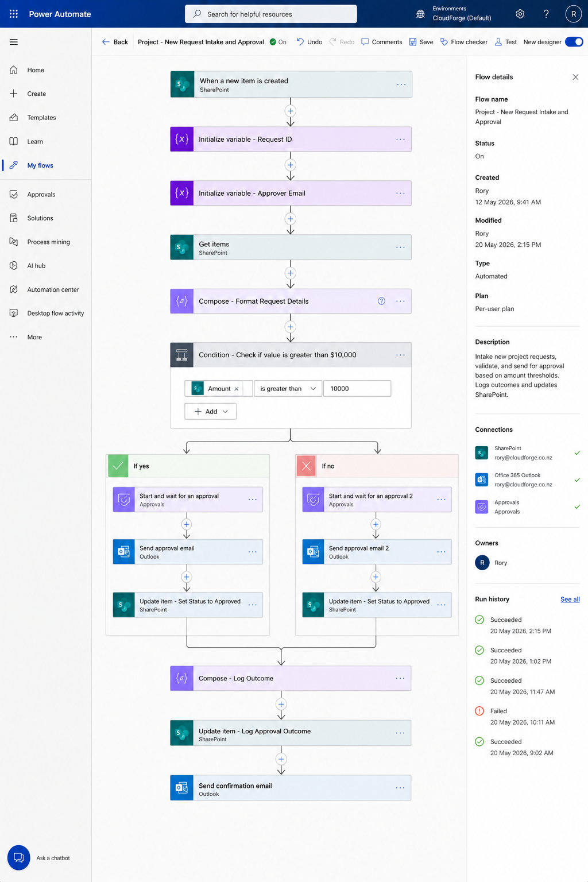Open the app launcher waffle icon
588x882 pixels.
pos(14,14)
